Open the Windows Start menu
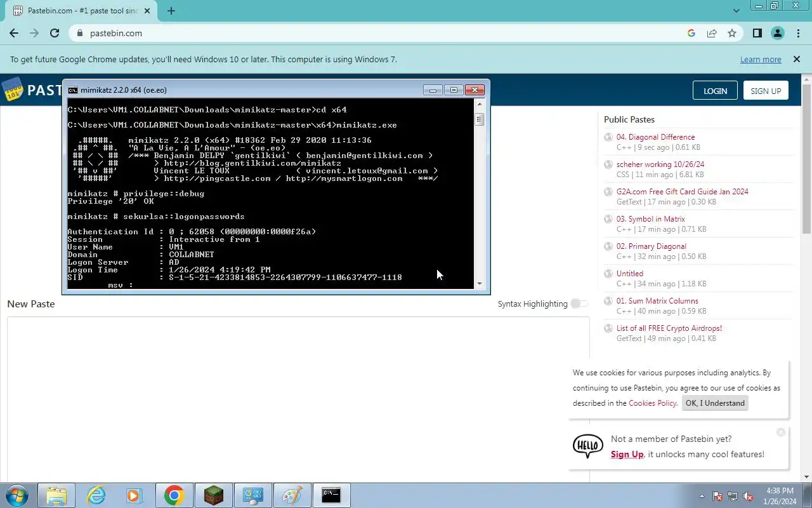Viewport: 812px width, 508px height. (x=16, y=495)
